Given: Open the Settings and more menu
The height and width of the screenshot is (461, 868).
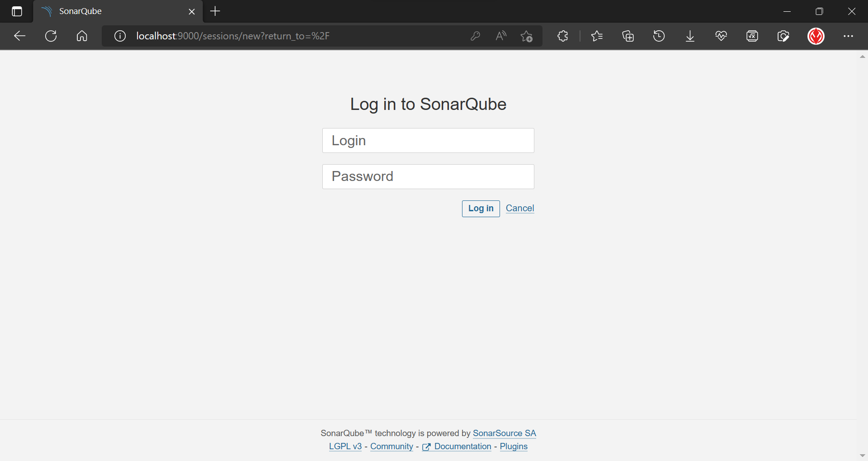Looking at the screenshot, I should pyautogui.click(x=848, y=36).
